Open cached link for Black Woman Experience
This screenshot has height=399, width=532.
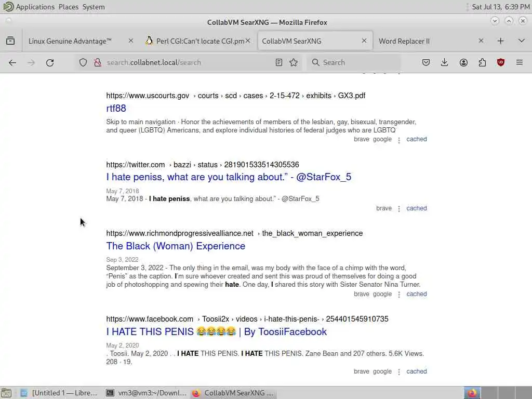point(417,294)
